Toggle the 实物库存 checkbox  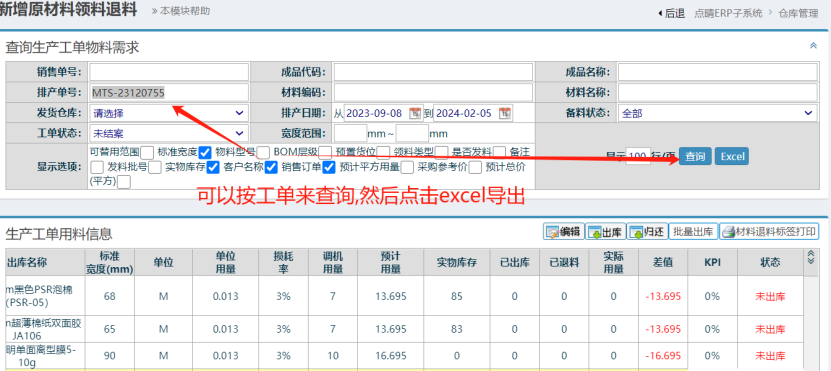[x=213, y=167]
